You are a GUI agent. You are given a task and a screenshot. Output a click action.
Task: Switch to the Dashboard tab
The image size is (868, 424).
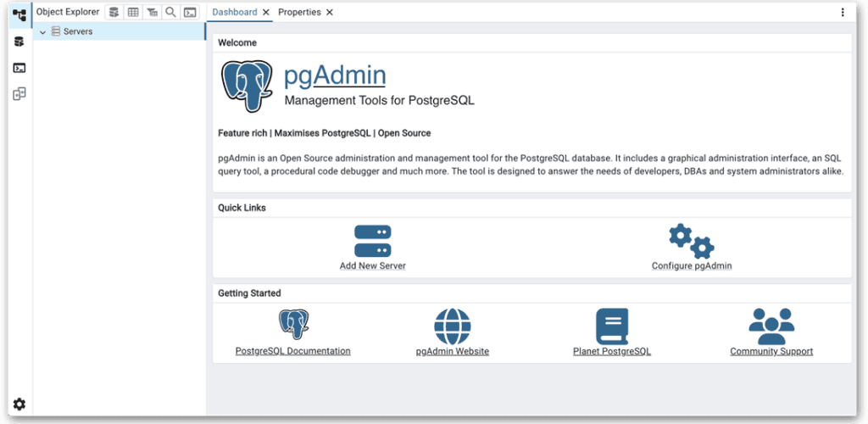coord(235,12)
